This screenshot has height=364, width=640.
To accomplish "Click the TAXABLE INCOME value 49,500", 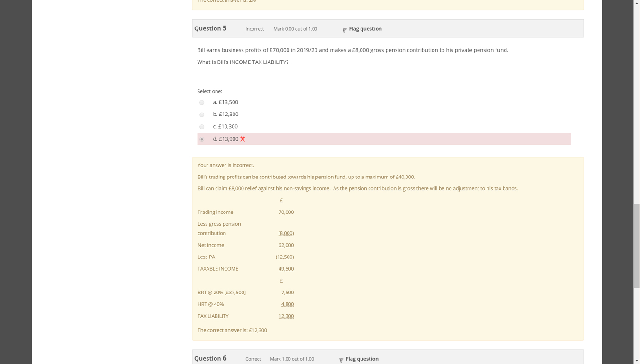I will click(x=286, y=269).
